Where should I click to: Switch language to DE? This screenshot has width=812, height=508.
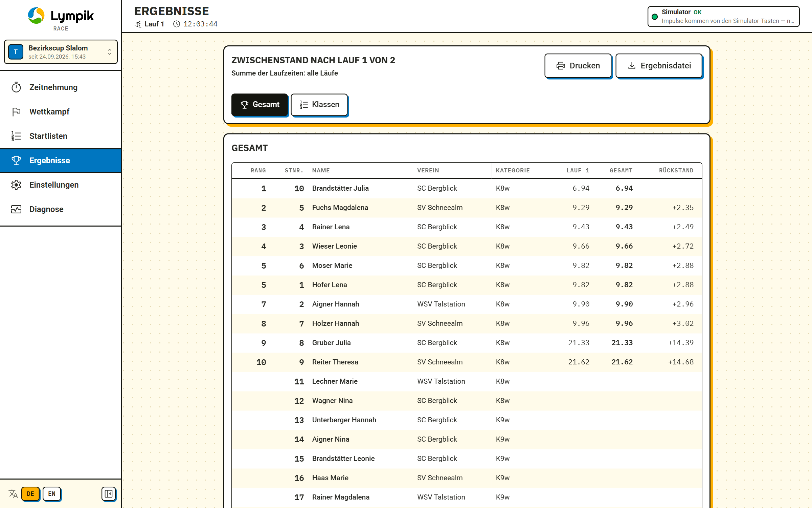(30, 494)
